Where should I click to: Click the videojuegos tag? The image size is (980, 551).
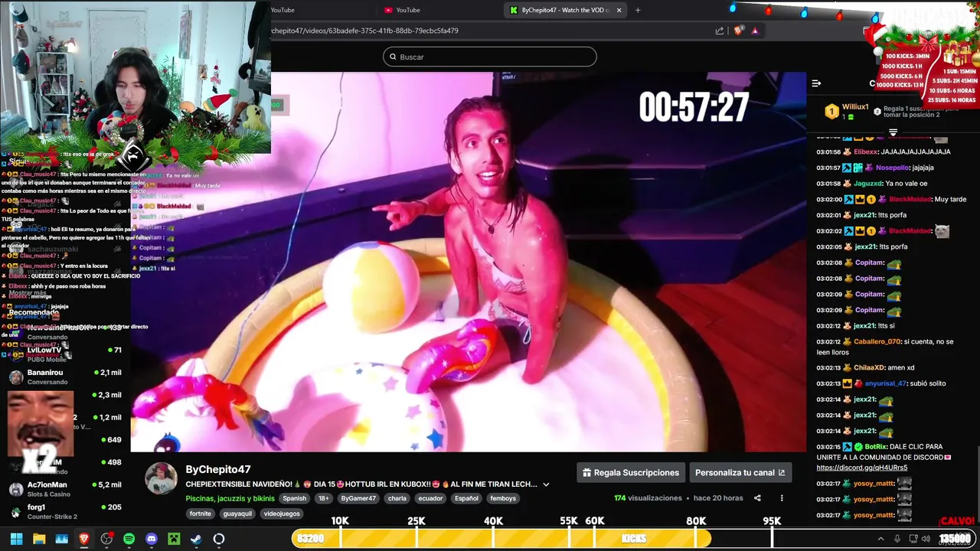pyautogui.click(x=282, y=514)
